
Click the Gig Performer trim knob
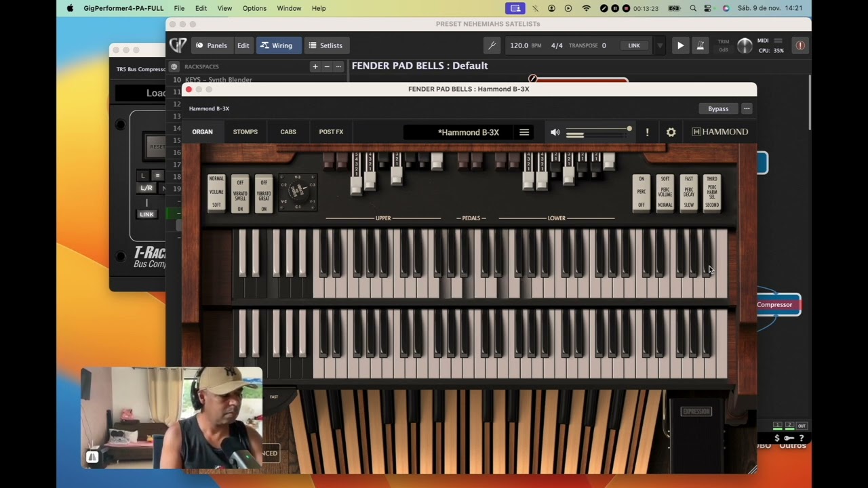745,45
